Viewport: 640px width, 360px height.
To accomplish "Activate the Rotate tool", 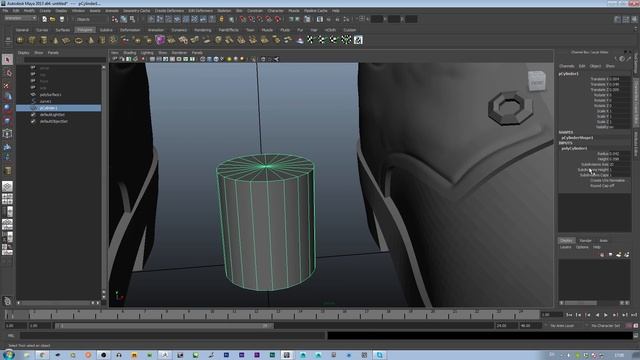I will coord(7,109).
